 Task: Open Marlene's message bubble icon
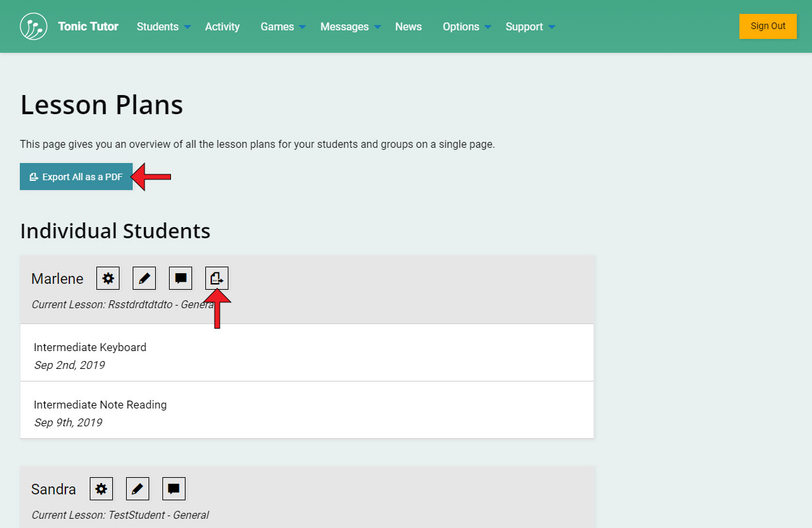(181, 279)
